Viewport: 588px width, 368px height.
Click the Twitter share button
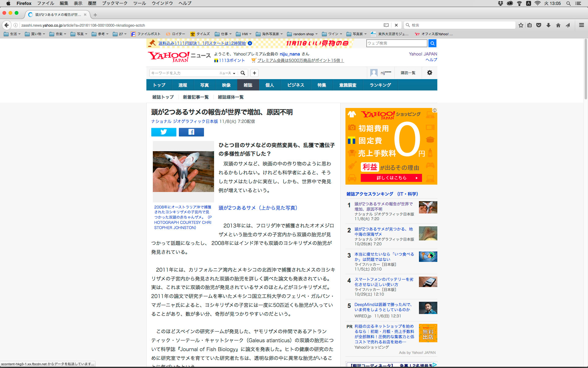[164, 132]
